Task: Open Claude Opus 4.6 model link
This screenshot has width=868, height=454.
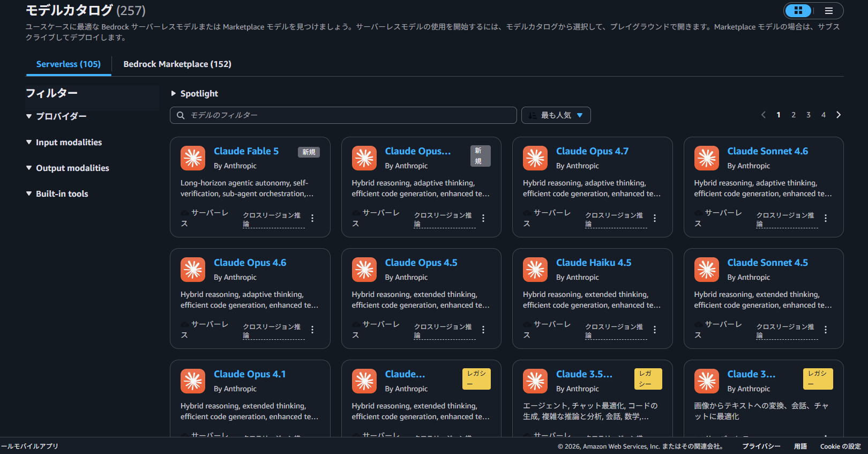Action: [250, 263]
